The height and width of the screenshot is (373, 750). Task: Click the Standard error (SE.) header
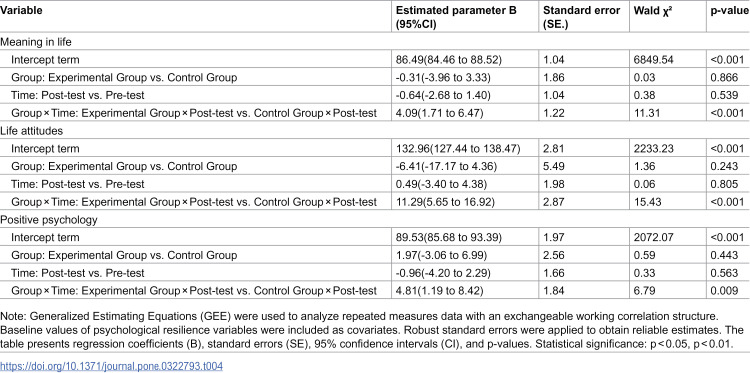581,16
